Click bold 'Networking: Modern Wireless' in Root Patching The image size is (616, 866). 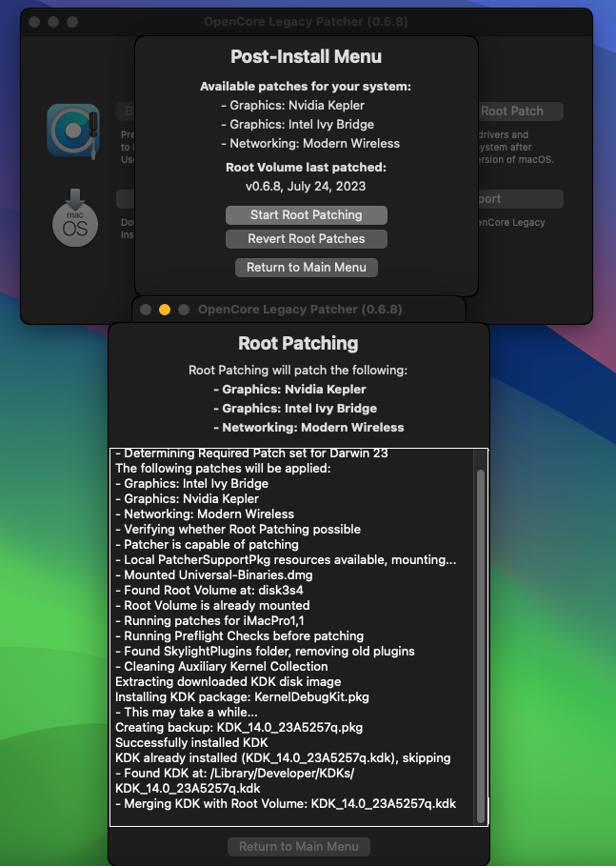tap(308, 428)
